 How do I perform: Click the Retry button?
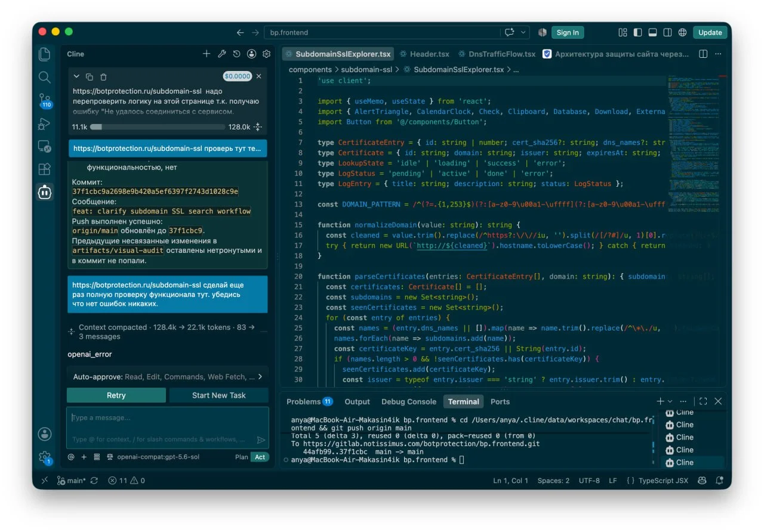click(116, 395)
